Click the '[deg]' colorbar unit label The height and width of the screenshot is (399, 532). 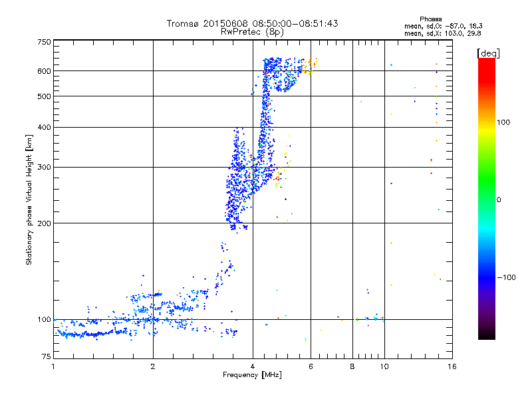[488, 53]
